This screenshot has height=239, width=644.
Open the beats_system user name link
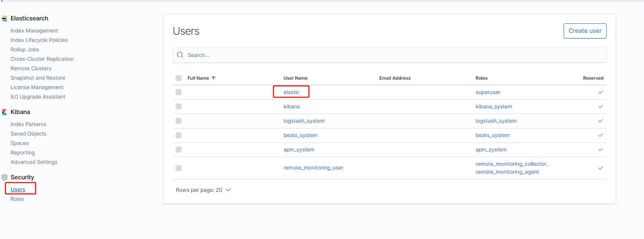300,135
